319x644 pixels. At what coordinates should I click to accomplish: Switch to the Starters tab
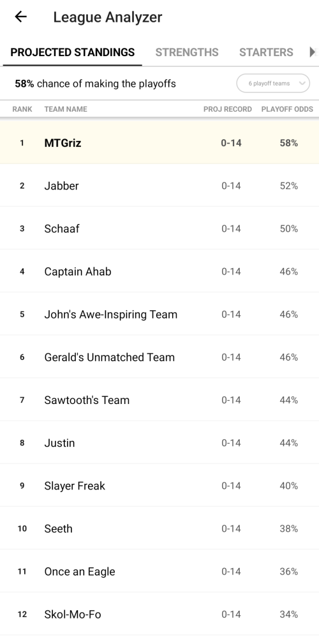[266, 52]
